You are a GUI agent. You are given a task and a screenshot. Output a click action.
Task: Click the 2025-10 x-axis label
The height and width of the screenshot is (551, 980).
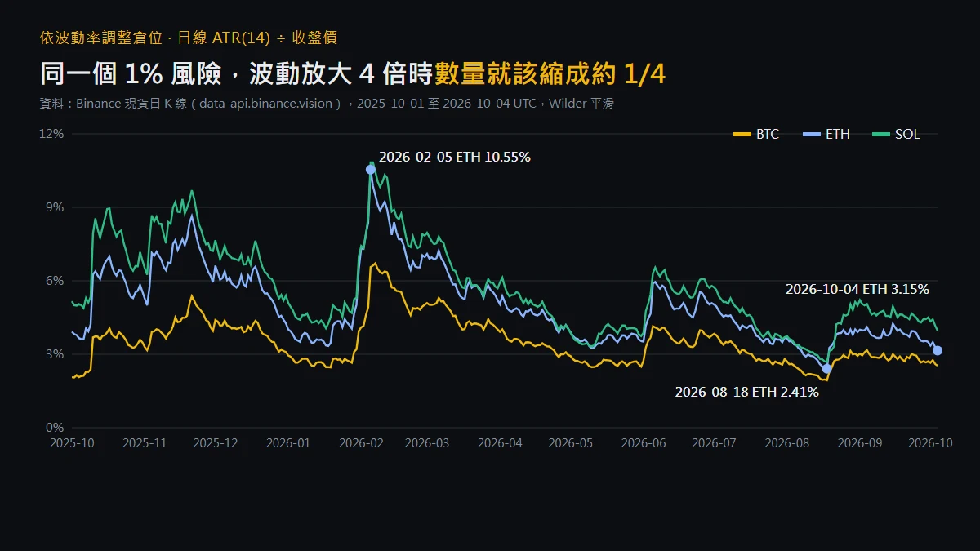72,443
